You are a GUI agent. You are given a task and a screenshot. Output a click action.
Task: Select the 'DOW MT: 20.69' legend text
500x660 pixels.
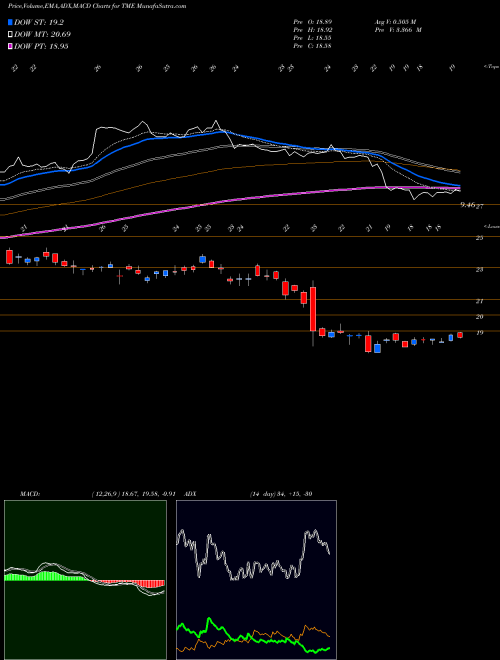point(42,35)
